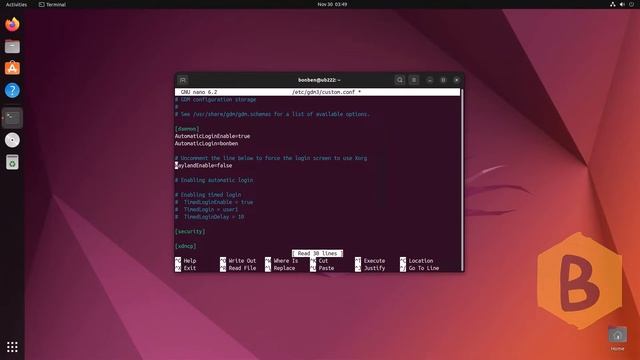
Task: Close the terminal window
Action: pyautogui.click(x=457, y=80)
